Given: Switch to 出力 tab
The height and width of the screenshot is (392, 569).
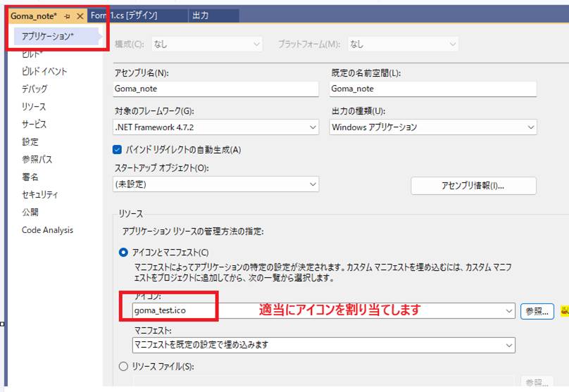Looking at the screenshot, I should (201, 15).
